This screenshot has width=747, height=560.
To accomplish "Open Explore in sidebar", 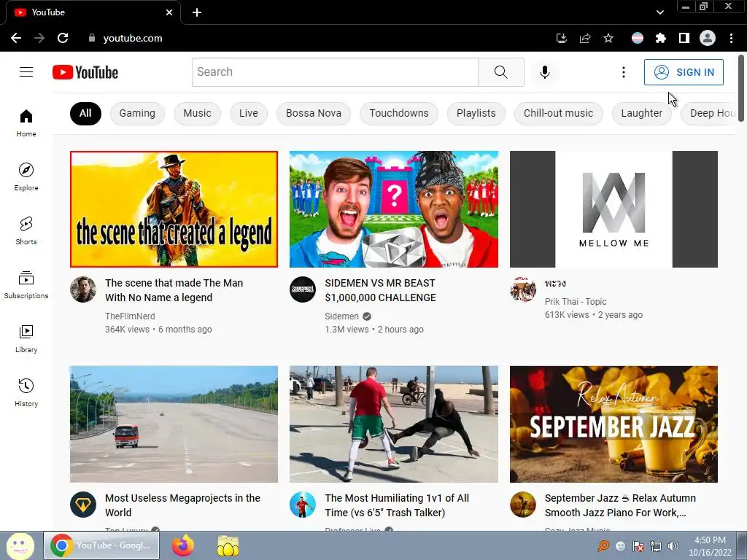I will 26,176.
